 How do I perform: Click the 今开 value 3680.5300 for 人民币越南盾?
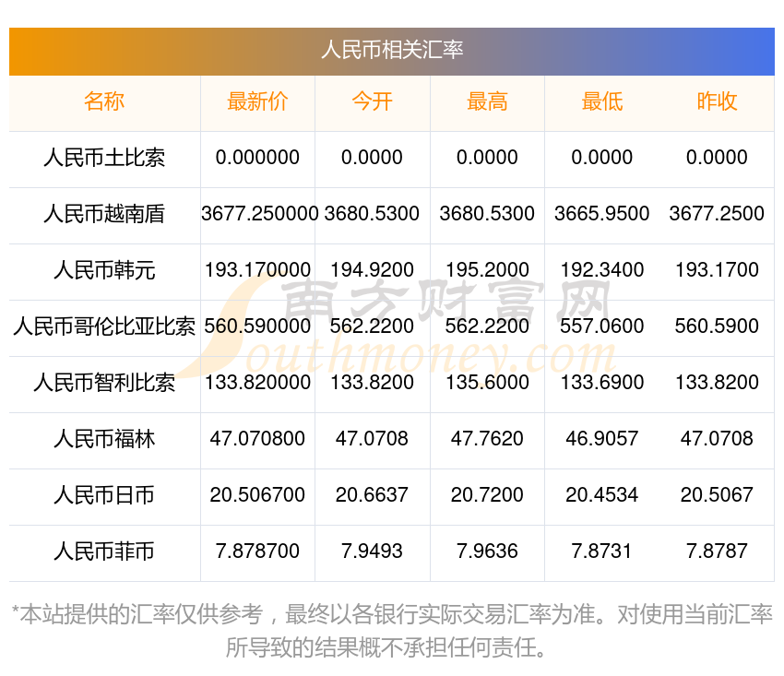[x=372, y=214]
